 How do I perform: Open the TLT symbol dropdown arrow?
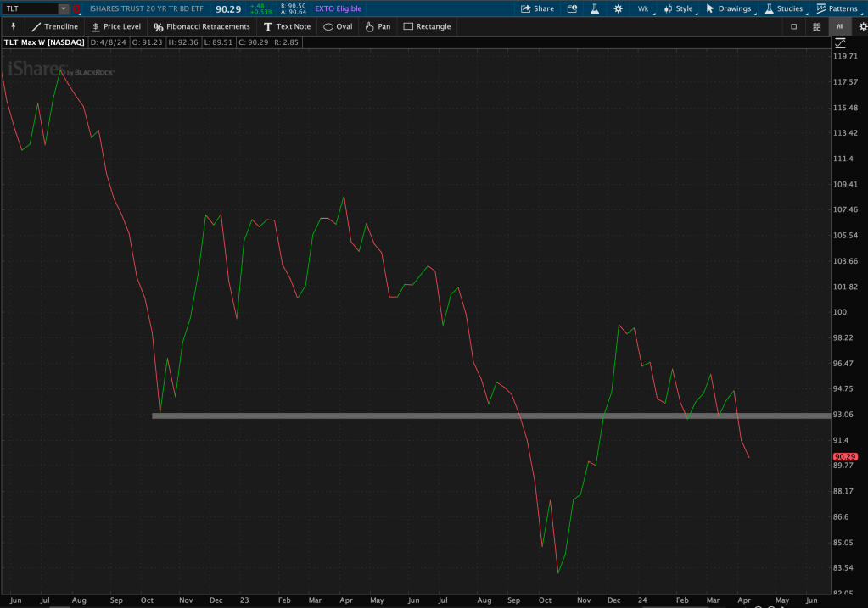(64, 8)
